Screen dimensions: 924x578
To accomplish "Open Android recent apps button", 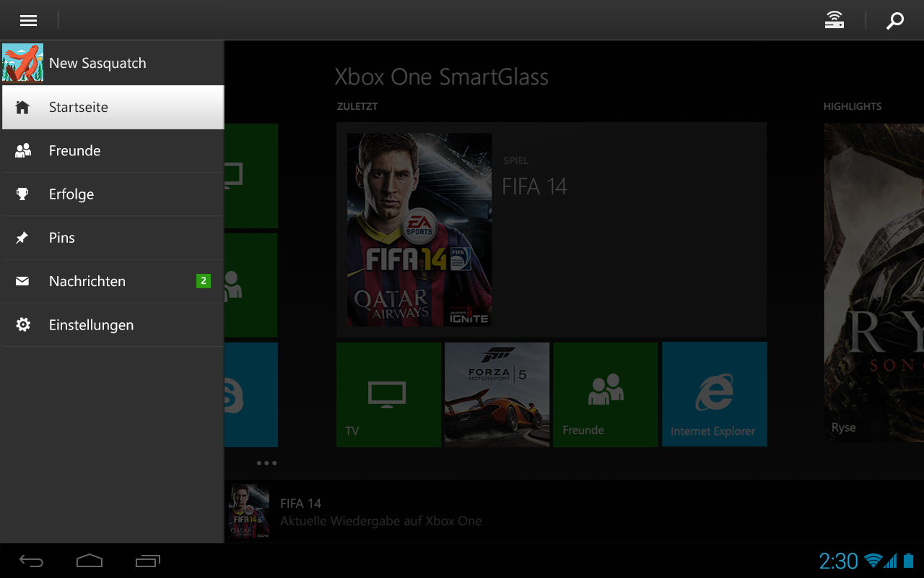I will [148, 561].
